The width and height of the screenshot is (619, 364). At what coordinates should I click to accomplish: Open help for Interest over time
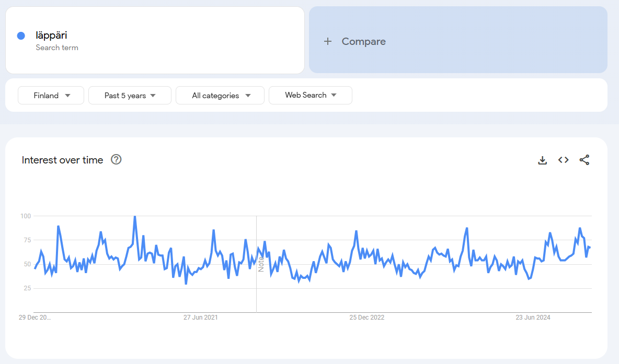click(116, 160)
